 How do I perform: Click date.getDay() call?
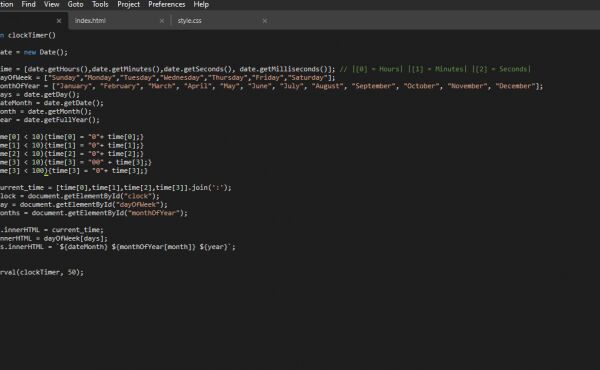(x=49, y=95)
